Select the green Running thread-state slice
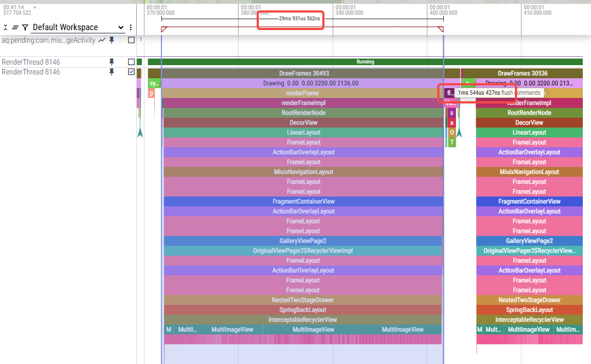Viewport: 591px width, 364px height. tap(365, 62)
